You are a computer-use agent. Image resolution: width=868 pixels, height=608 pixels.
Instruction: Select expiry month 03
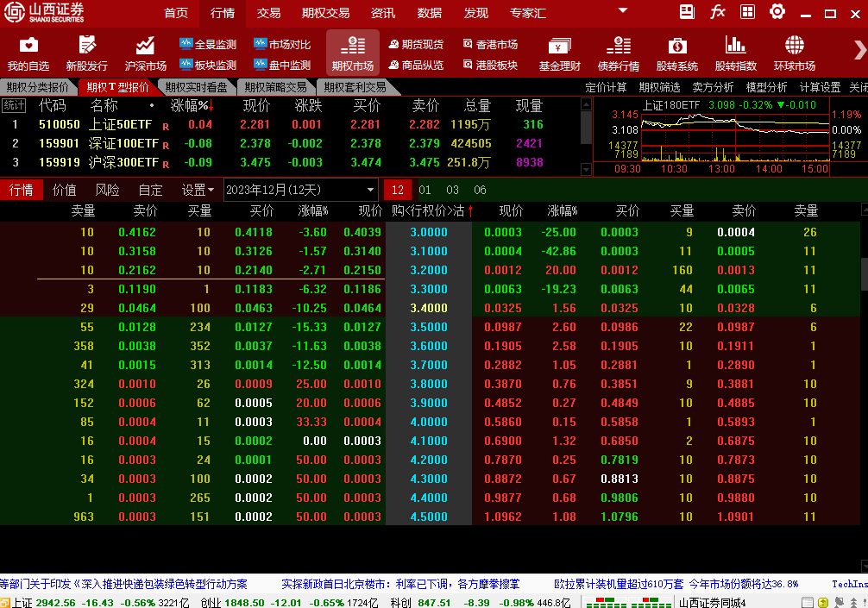click(x=452, y=190)
